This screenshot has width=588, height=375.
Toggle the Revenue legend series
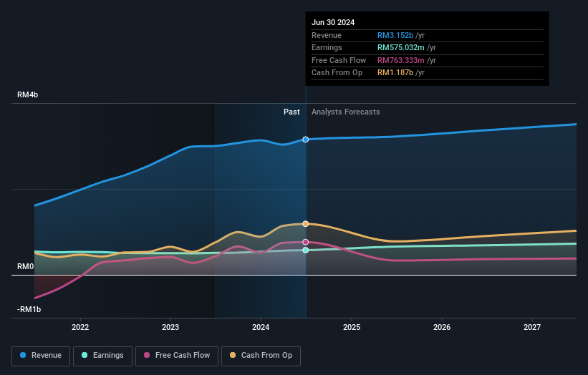pyautogui.click(x=41, y=356)
